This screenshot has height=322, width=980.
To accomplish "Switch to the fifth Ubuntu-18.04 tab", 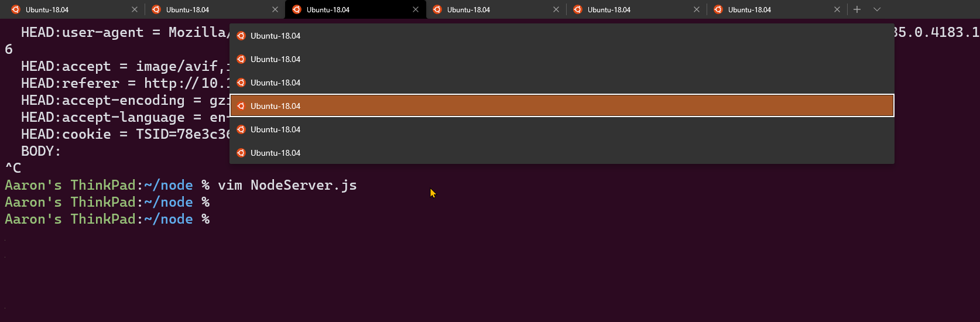I will (636, 9).
